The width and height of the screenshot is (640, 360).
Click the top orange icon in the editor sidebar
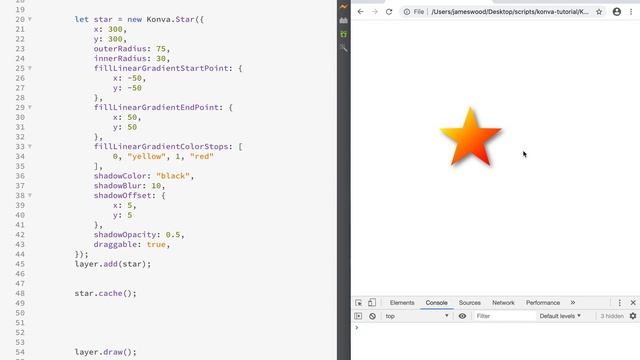click(x=344, y=7)
